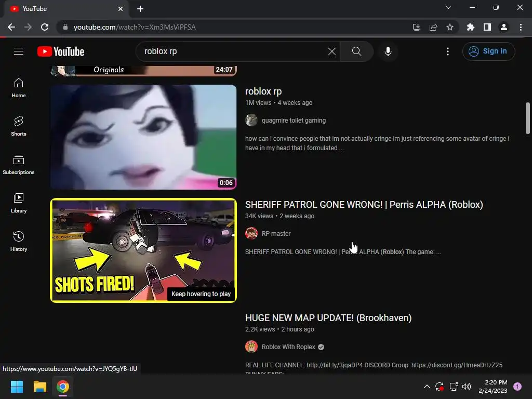
Task: Click quagmire toilet gaming channel avatar
Action: point(251,120)
